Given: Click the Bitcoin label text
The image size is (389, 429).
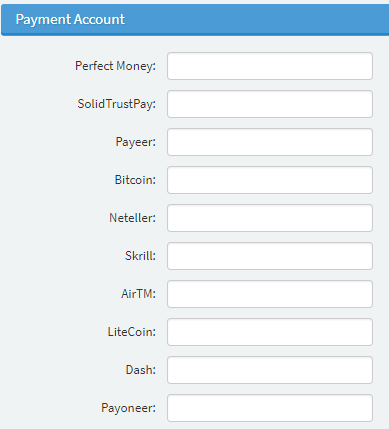Looking at the screenshot, I should click(x=135, y=180).
